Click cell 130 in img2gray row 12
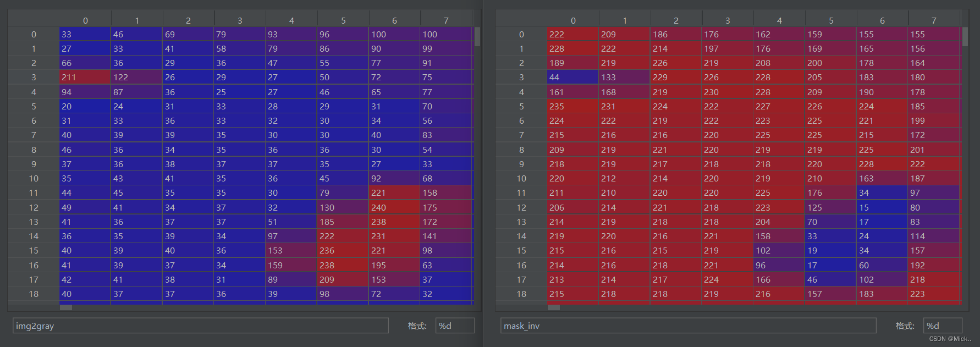Screen dimensions: 980x347 [x=343, y=207]
